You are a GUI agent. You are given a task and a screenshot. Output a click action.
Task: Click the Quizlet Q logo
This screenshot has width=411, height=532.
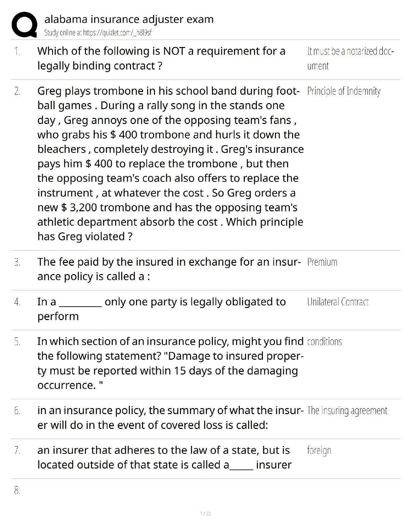pyautogui.click(x=24, y=24)
